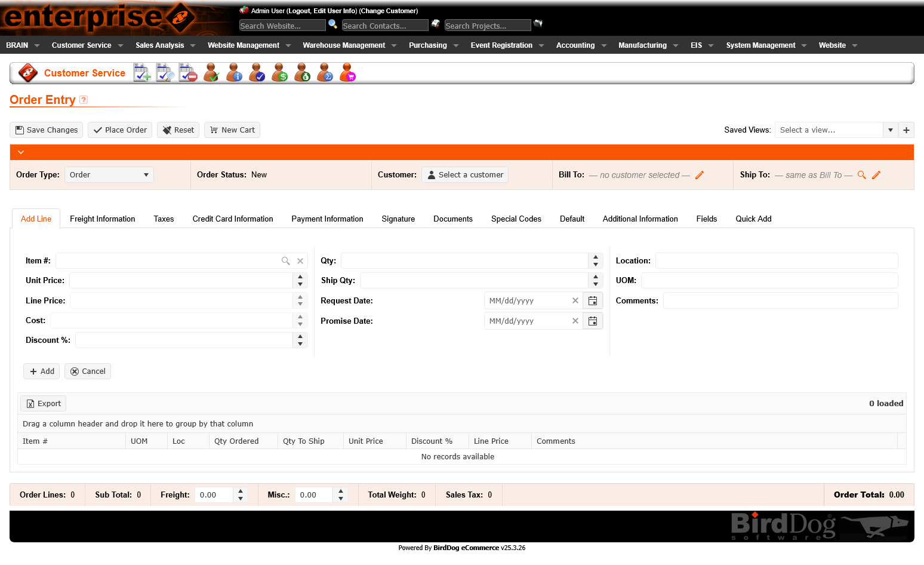Click the pencil edit icon beside Bill To
The height and width of the screenshot is (565, 924).
(700, 175)
